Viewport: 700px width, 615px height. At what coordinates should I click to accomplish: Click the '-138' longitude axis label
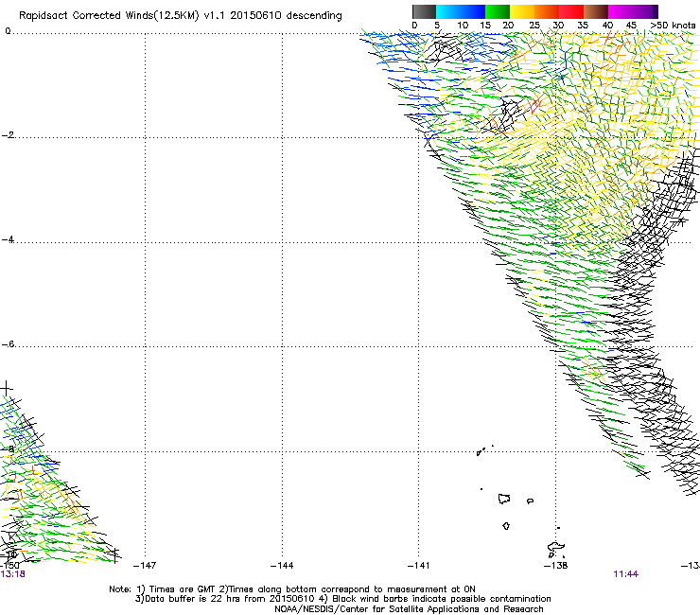coord(556,566)
